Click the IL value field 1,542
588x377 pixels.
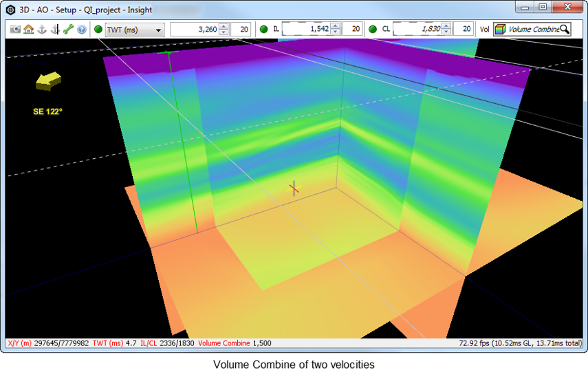coord(307,29)
